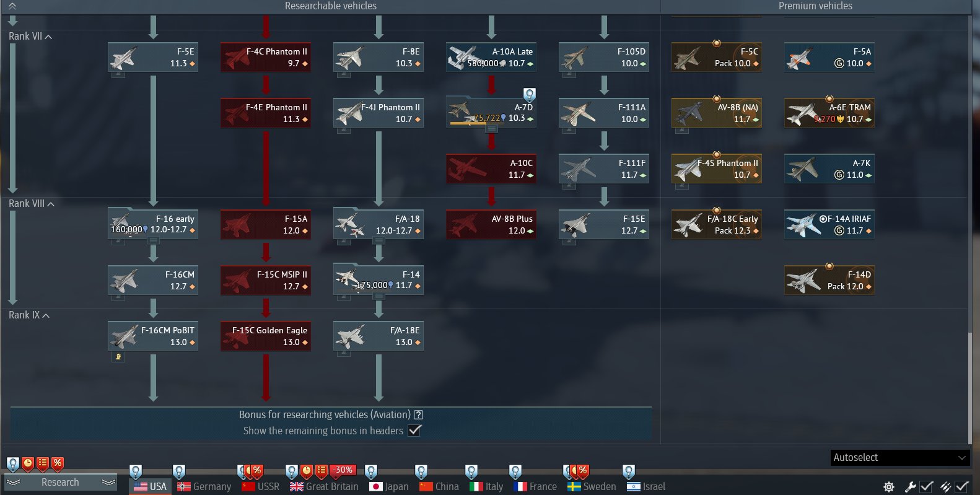Click the percent badge above the Research button
Viewport: 980px width, 495px height.
pyautogui.click(x=58, y=463)
